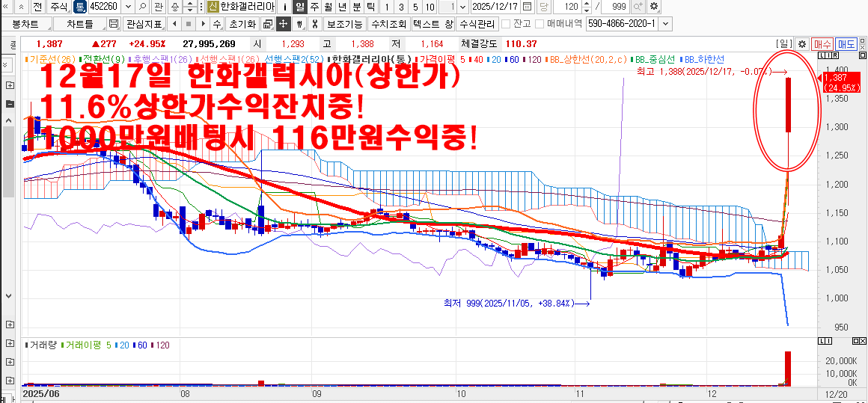
Task: Click the stock search magnifier icon
Action: click(142, 7)
